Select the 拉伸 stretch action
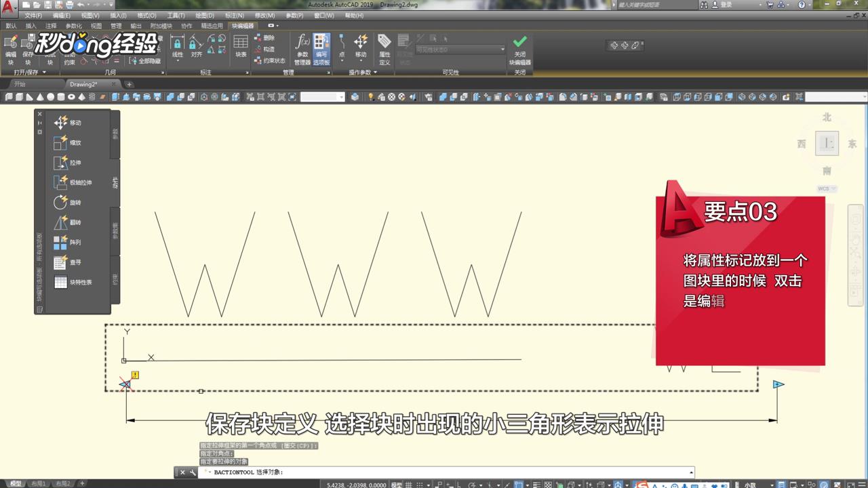The image size is (868, 488). tap(68, 163)
